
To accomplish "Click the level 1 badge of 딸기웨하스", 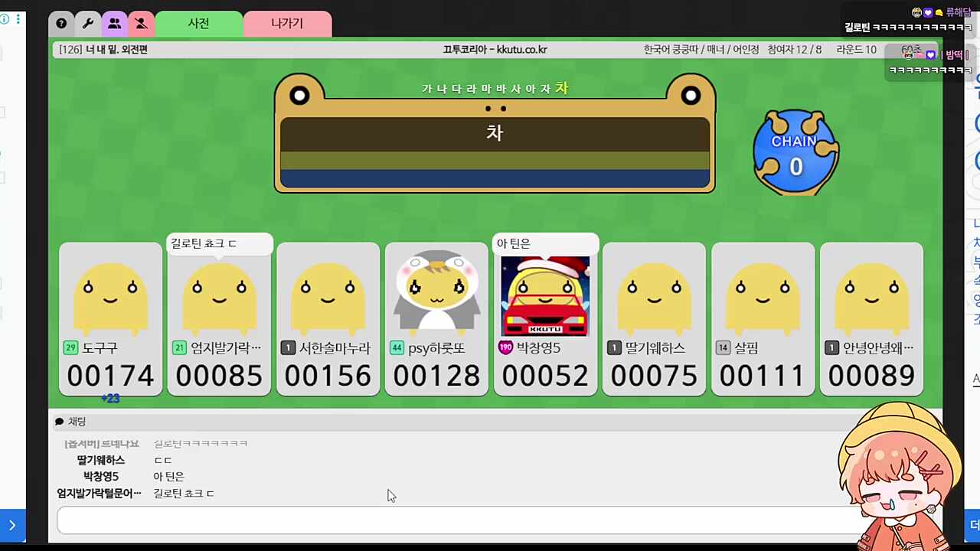I will (x=614, y=348).
